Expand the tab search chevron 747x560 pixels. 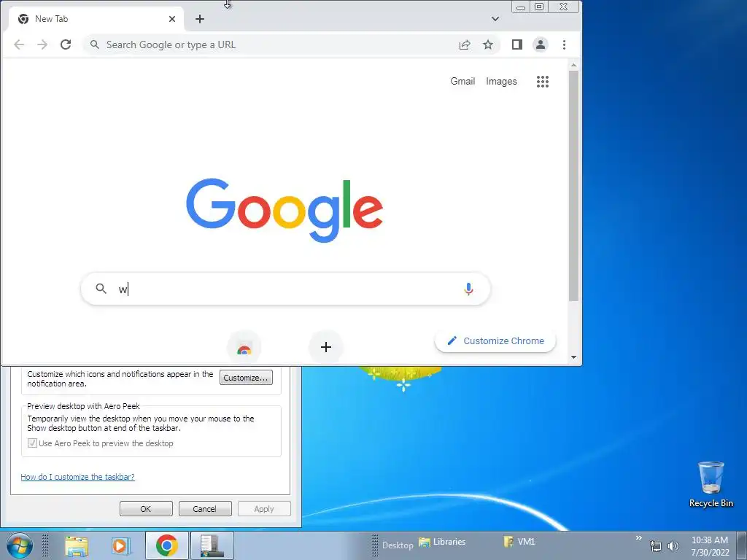coord(495,19)
